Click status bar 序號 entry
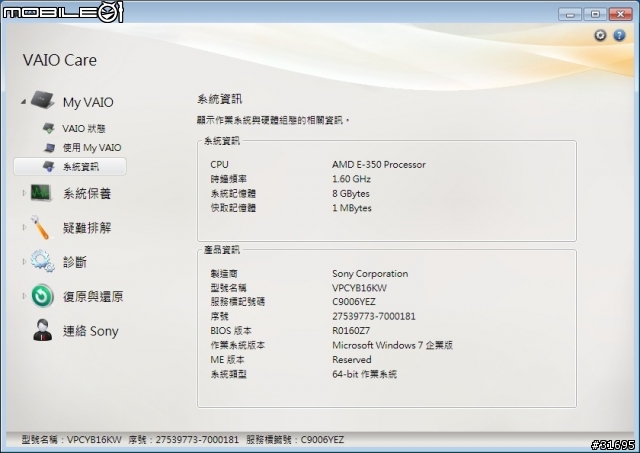The width and height of the screenshot is (640, 453). [183, 440]
